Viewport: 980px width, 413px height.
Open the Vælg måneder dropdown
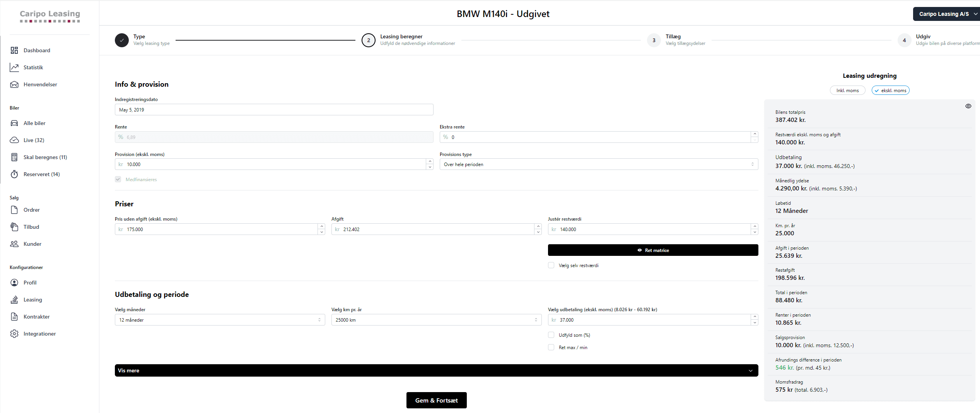[220, 320]
